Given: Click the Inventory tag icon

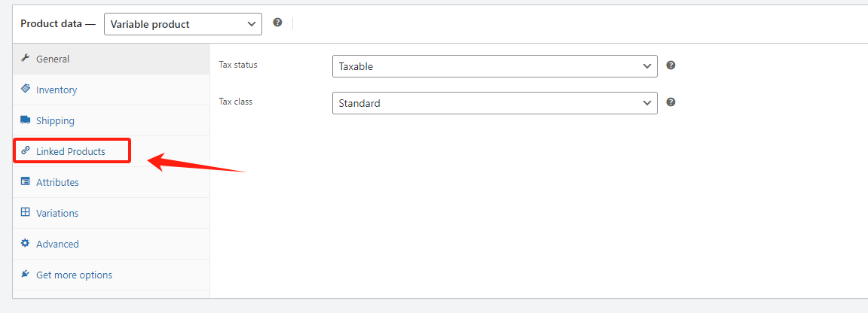Looking at the screenshot, I should (x=26, y=89).
